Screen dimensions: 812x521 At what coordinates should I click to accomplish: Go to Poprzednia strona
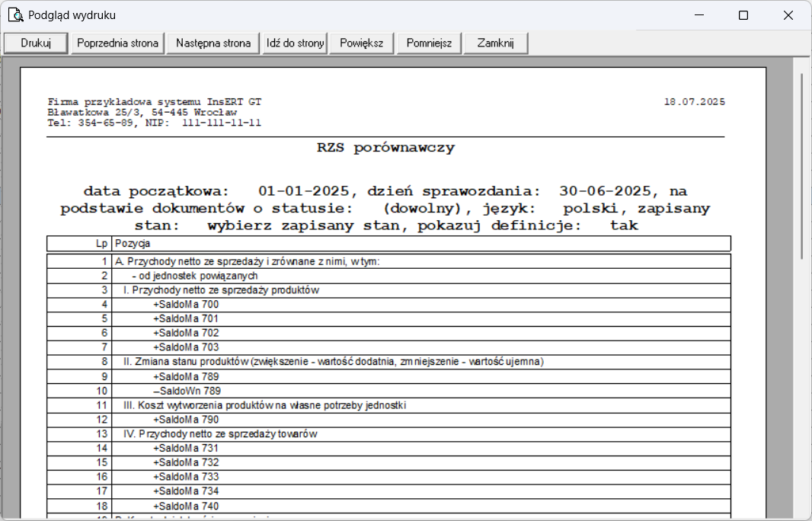click(118, 43)
